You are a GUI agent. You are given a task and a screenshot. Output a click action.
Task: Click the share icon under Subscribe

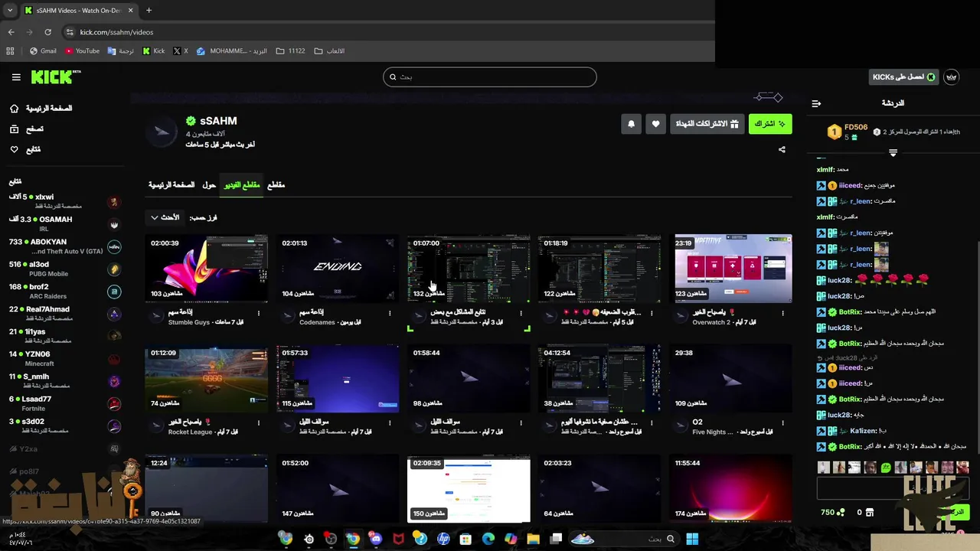click(782, 150)
